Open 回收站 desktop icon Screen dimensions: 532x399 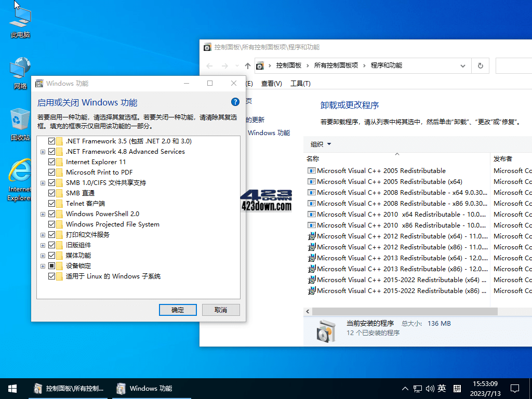pos(20,118)
